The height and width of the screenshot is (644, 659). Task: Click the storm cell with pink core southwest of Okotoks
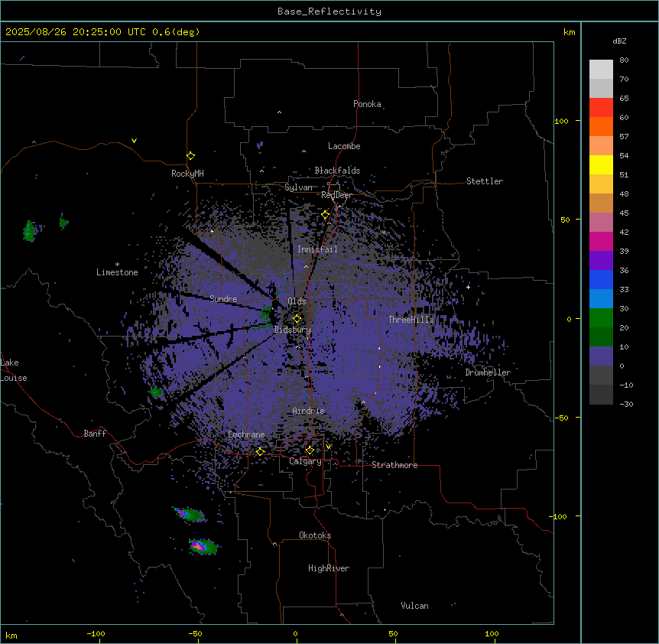[203, 546]
